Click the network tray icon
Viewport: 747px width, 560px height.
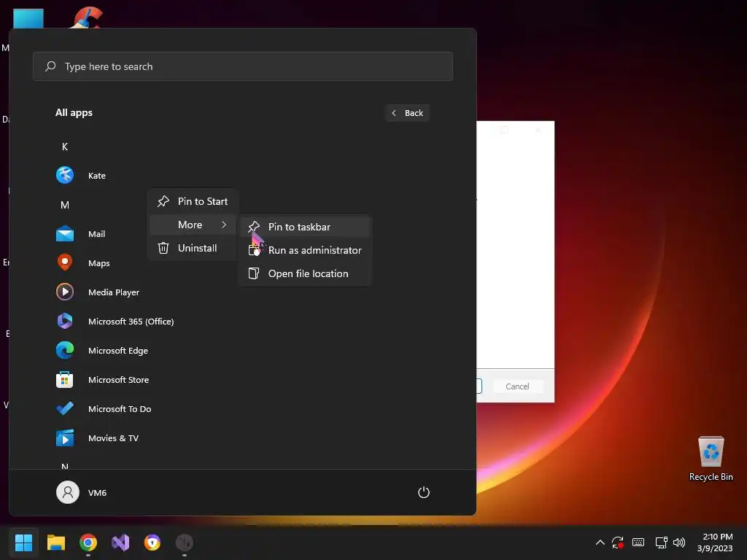pyautogui.click(x=661, y=542)
